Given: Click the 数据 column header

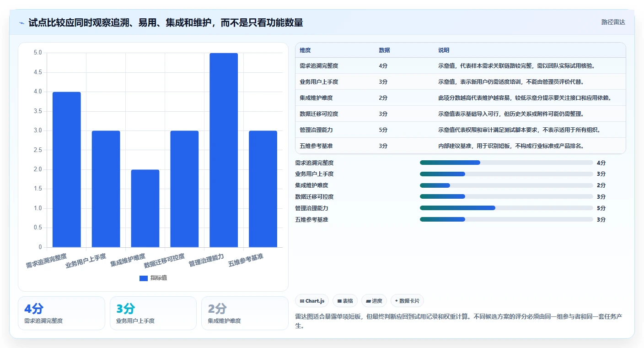Looking at the screenshot, I should (x=385, y=50).
